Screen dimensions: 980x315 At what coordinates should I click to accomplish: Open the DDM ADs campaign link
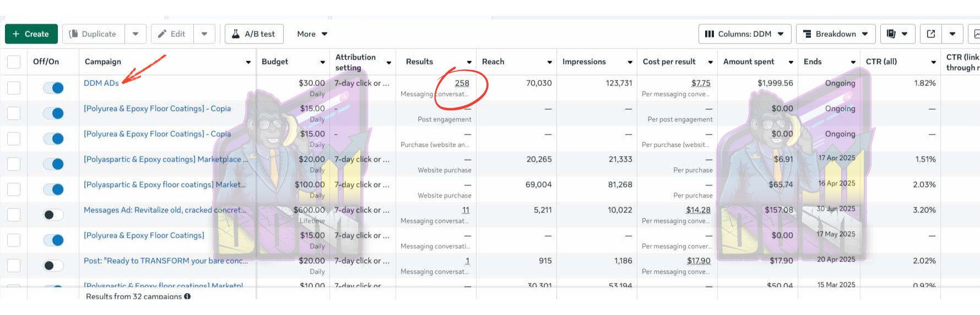pos(101,83)
